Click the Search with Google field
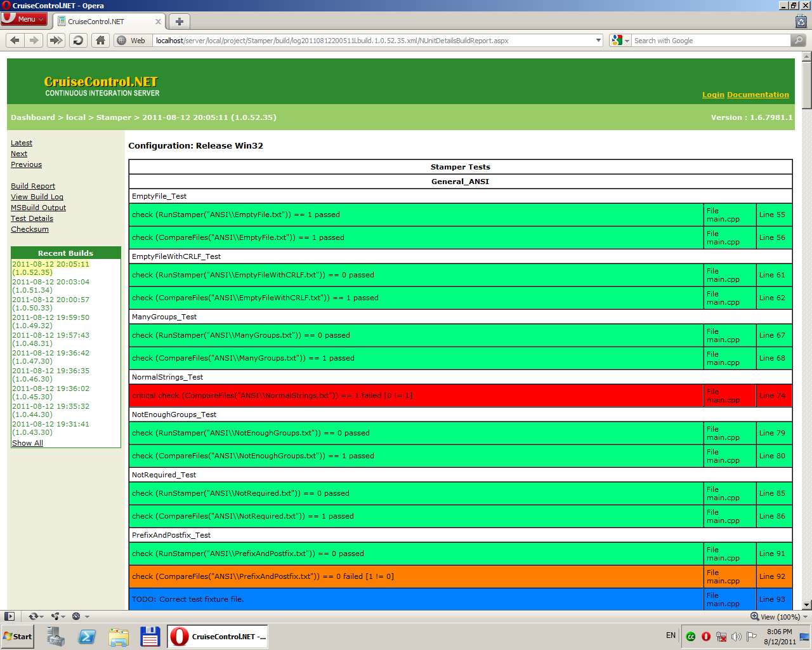The width and height of the screenshot is (812, 650). [710, 41]
